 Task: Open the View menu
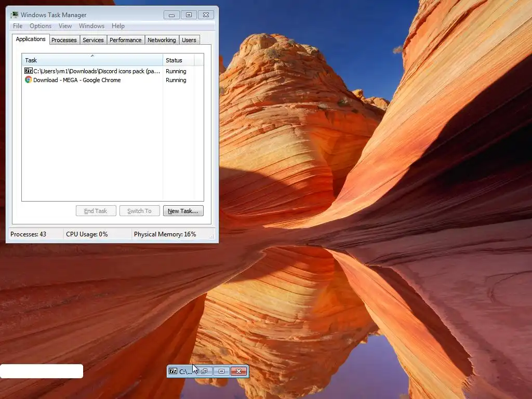[65, 26]
